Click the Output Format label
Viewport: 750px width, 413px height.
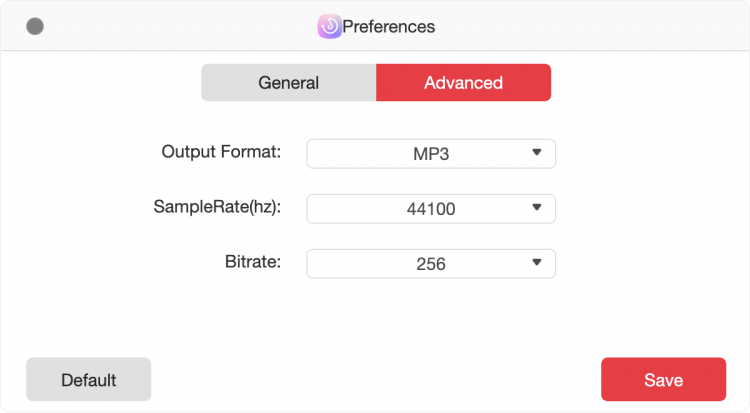(221, 152)
